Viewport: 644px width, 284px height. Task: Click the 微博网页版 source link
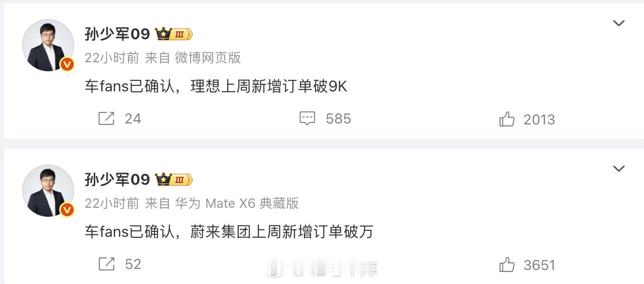pos(208,58)
